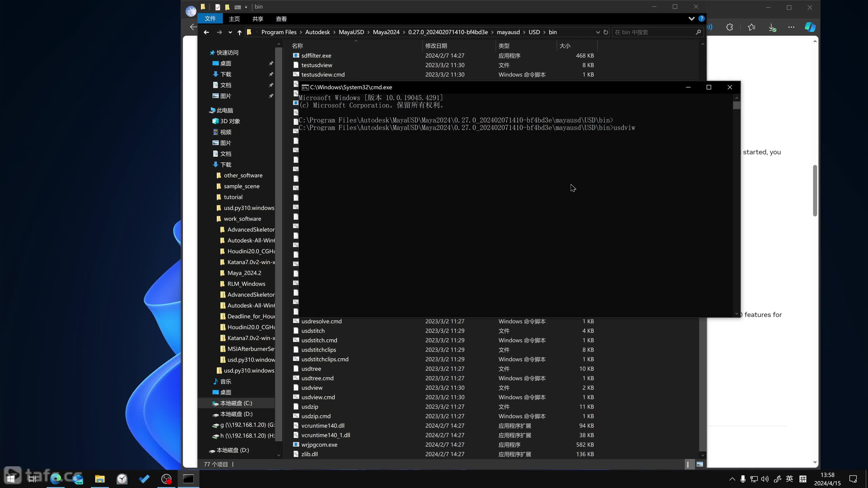Select the usdview.cmd file

click(318, 397)
